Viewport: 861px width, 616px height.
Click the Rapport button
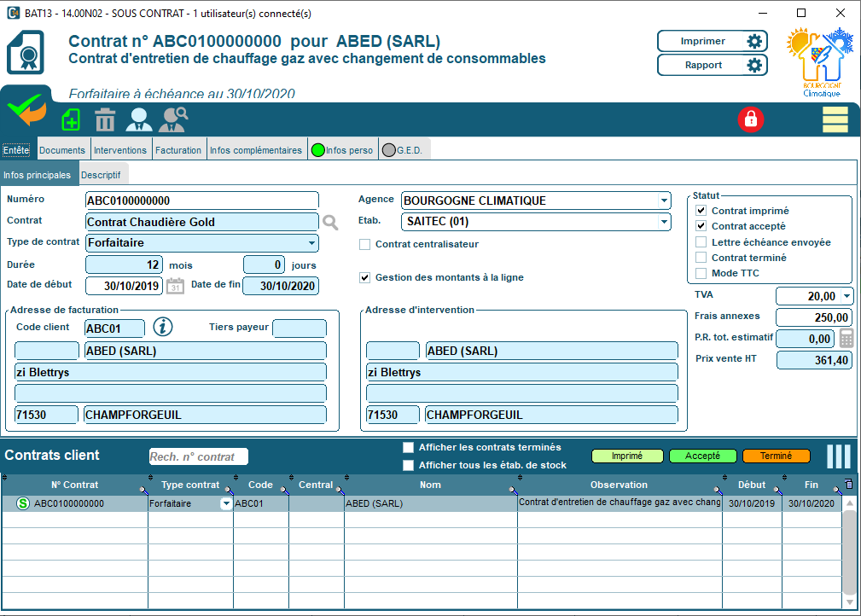712,65
